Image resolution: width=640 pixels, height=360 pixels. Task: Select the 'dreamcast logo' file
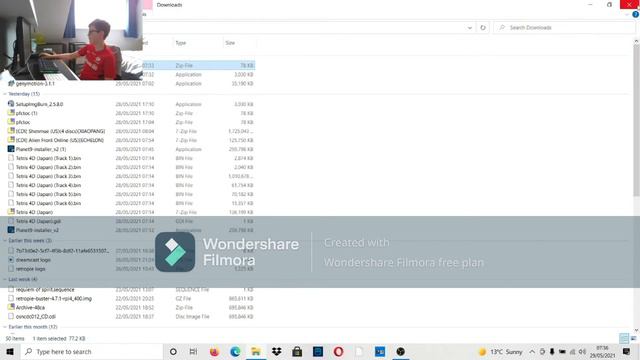pyautogui.click(x=33, y=260)
